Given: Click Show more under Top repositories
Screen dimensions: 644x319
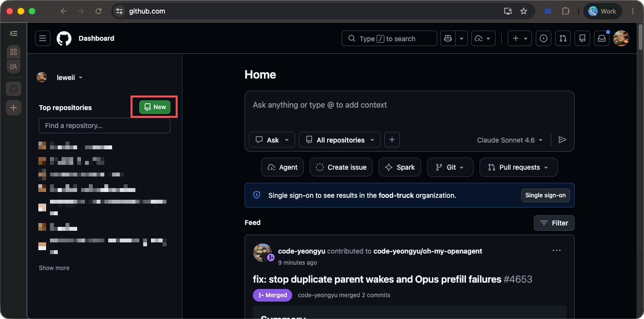Looking at the screenshot, I should pos(54,268).
